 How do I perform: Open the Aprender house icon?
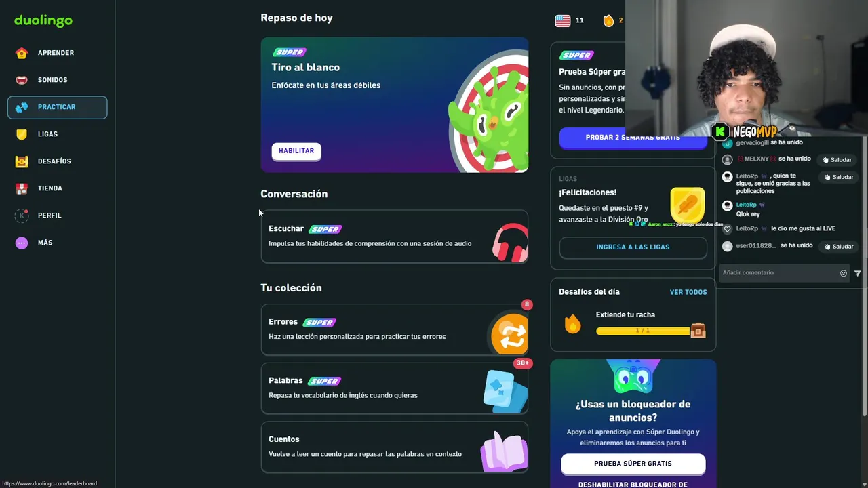click(x=22, y=53)
